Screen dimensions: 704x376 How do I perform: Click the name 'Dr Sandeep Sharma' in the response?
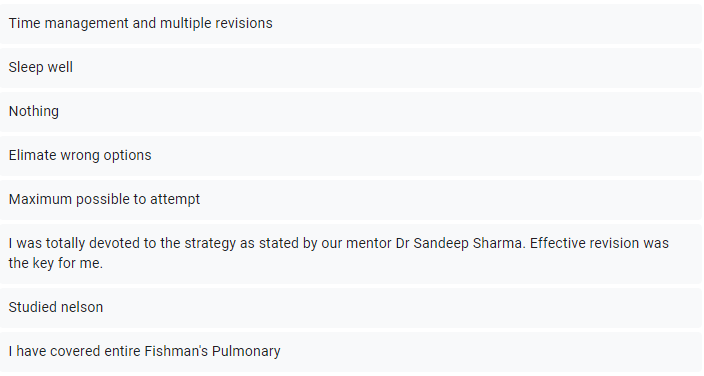tap(460, 243)
